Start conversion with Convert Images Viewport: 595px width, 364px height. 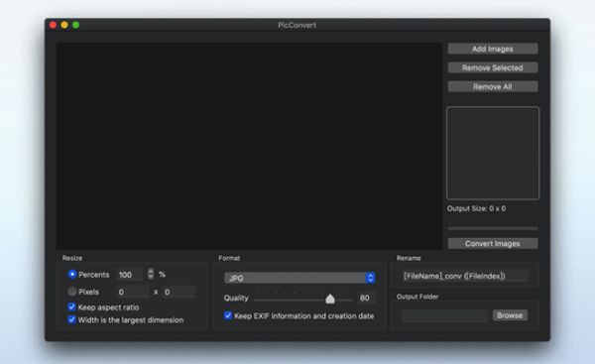click(x=493, y=243)
